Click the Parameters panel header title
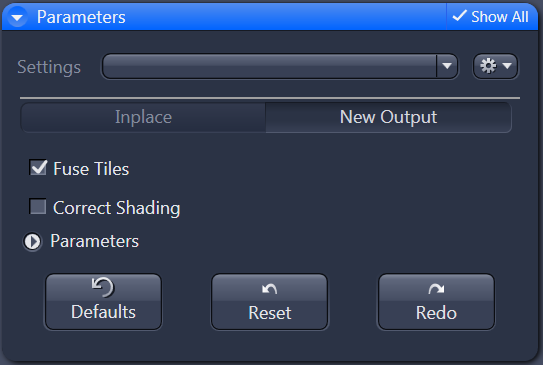 81,17
